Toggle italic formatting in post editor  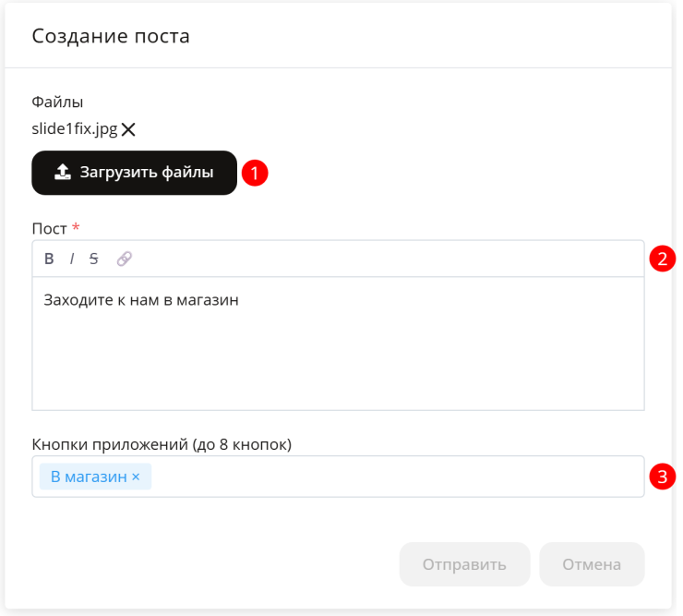[72, 259]
